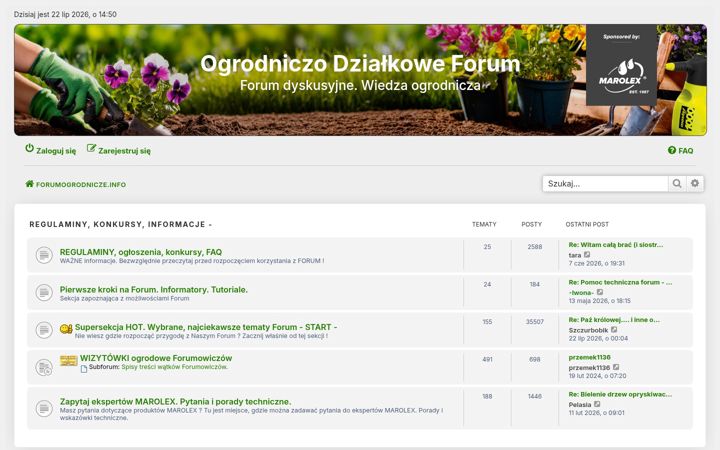Open Zapytaj ekspertów MAROLEX forum
Screen dimensions: 720x450
[x=175, y=402]
